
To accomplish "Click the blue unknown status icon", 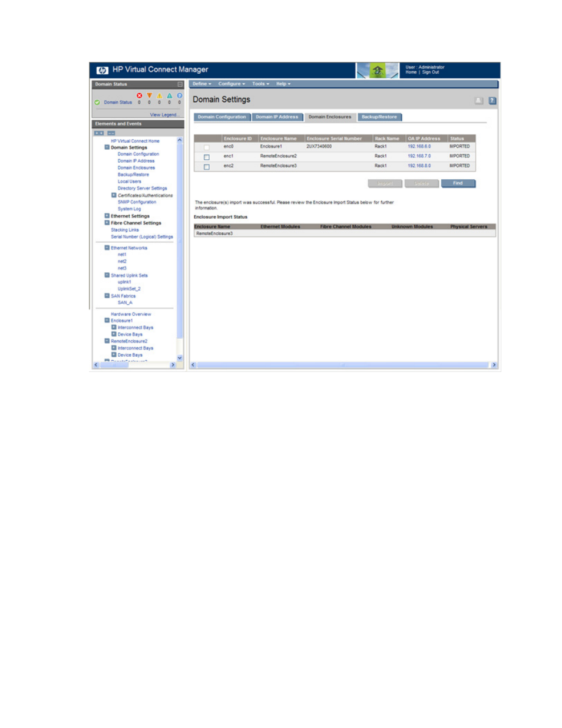I will coord(180,95).
